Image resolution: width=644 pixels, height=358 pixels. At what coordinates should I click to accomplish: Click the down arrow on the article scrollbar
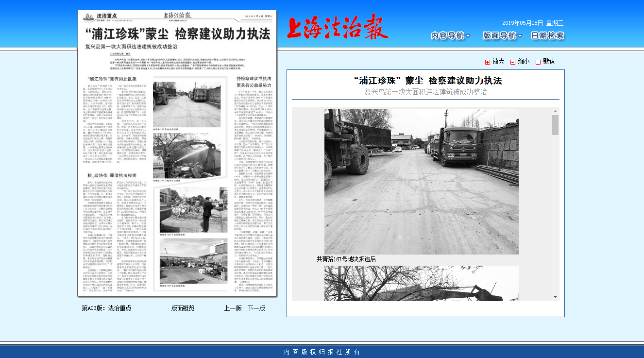point(556,298)
